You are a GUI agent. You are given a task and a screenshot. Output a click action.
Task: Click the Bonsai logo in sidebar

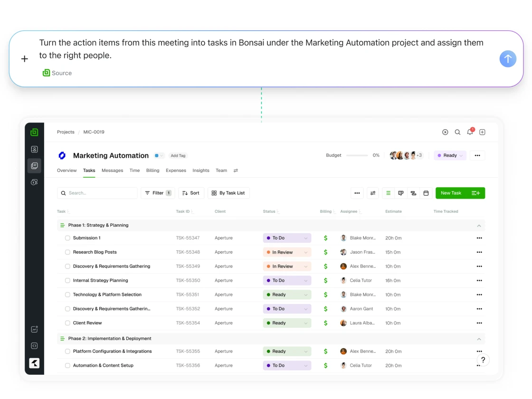pos(34,133)
